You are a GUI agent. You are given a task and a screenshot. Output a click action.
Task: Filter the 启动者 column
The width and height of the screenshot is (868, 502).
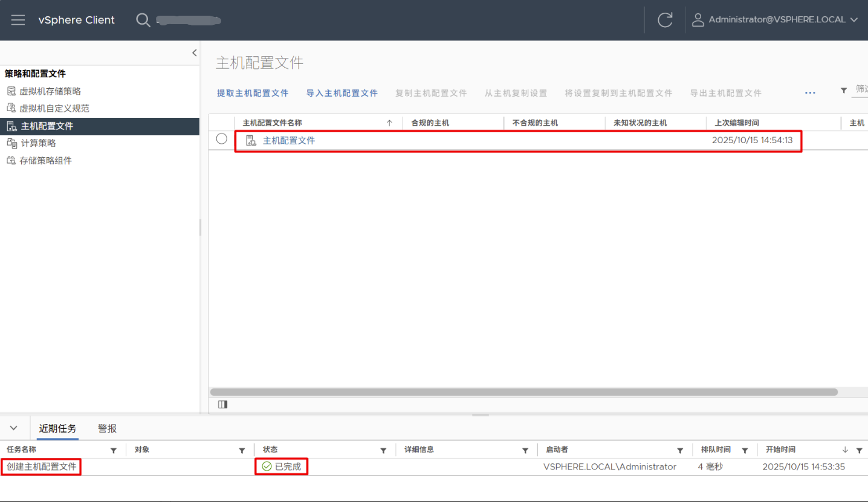[x=680, y=451]
